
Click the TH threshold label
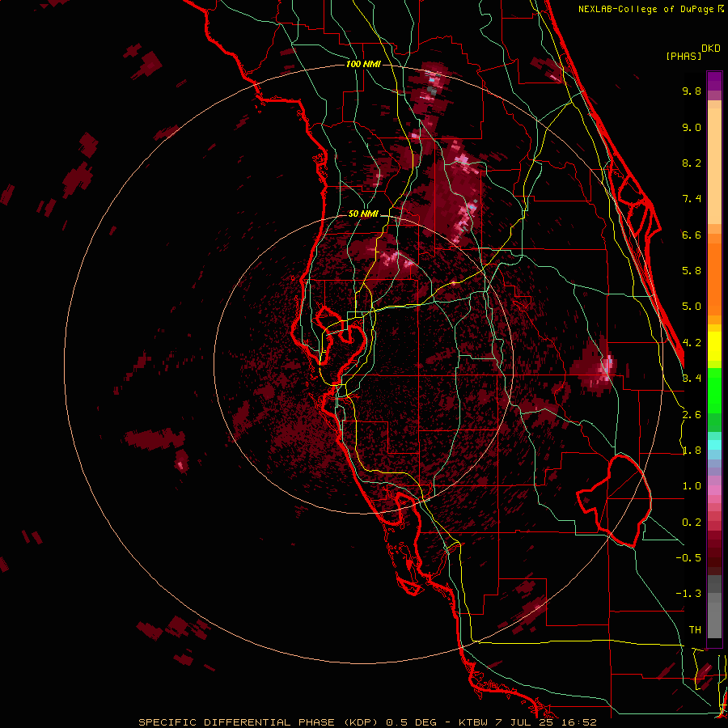695,630
